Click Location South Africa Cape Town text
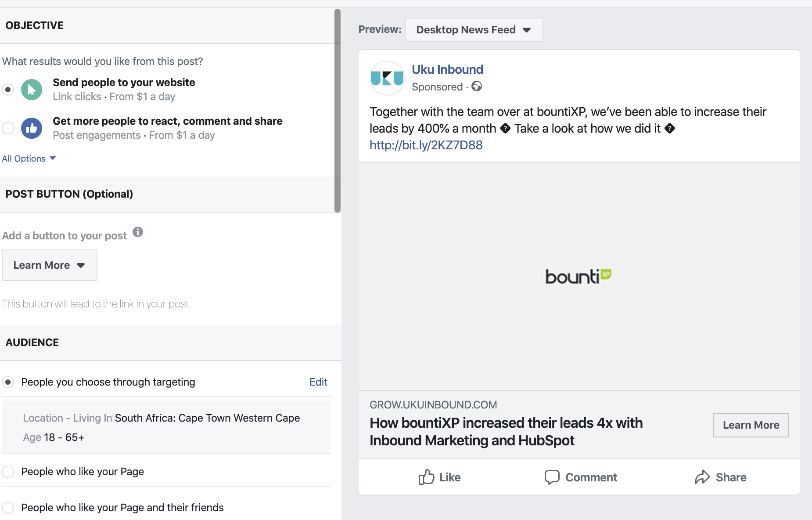Viewport: 812px width, 520px height. [x=161, y=418]
